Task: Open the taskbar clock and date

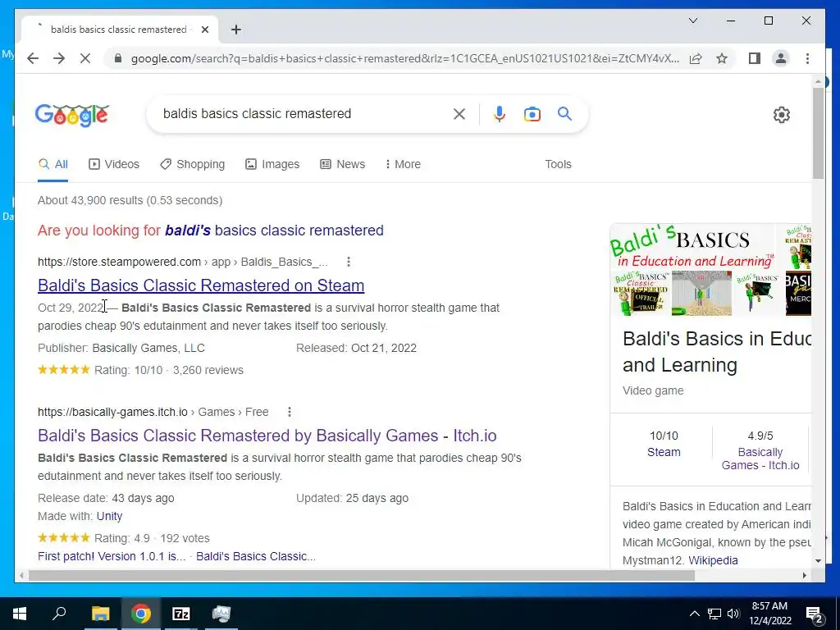Action: tap(769, 614)
